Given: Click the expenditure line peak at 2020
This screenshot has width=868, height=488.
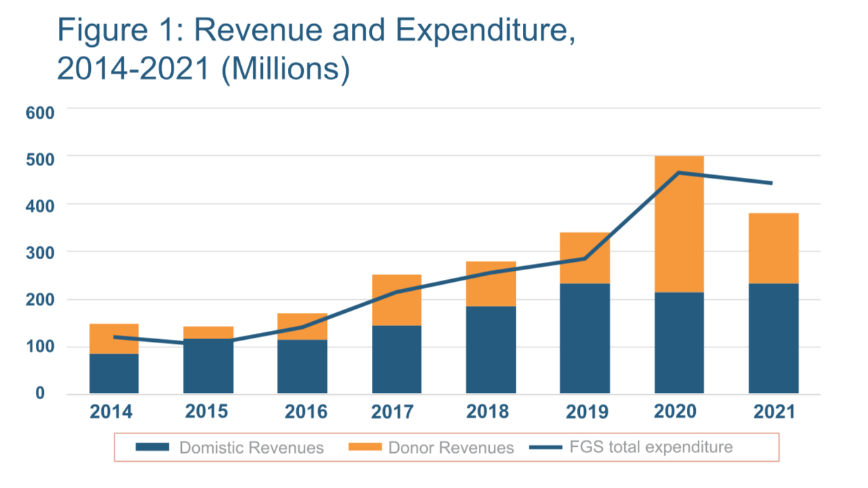Looking at the screenshot, I should click(x=679, y=172).
